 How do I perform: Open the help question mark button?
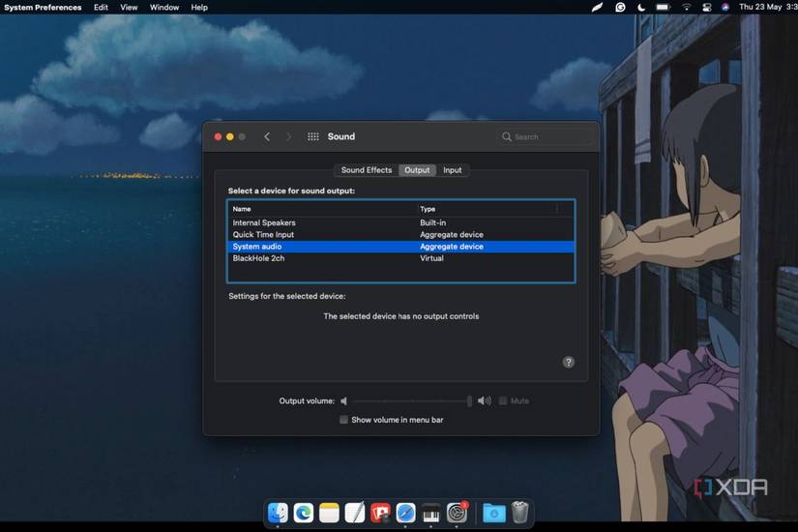click(569, 362)
